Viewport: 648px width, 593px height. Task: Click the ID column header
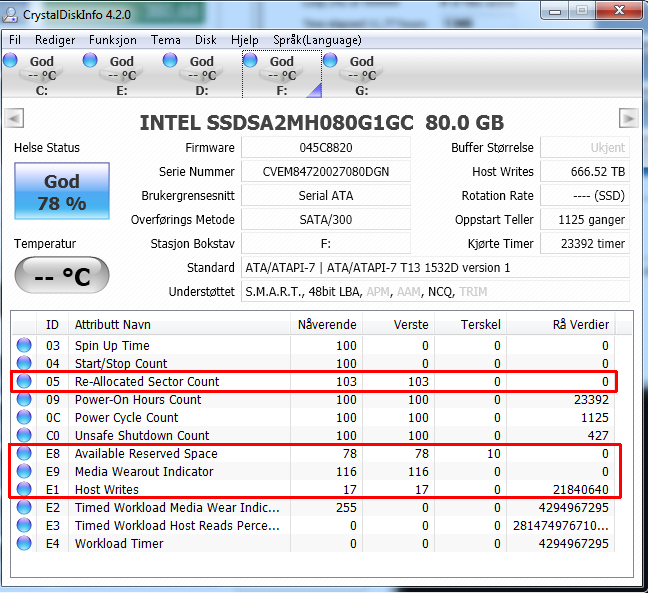click(52, 325)
